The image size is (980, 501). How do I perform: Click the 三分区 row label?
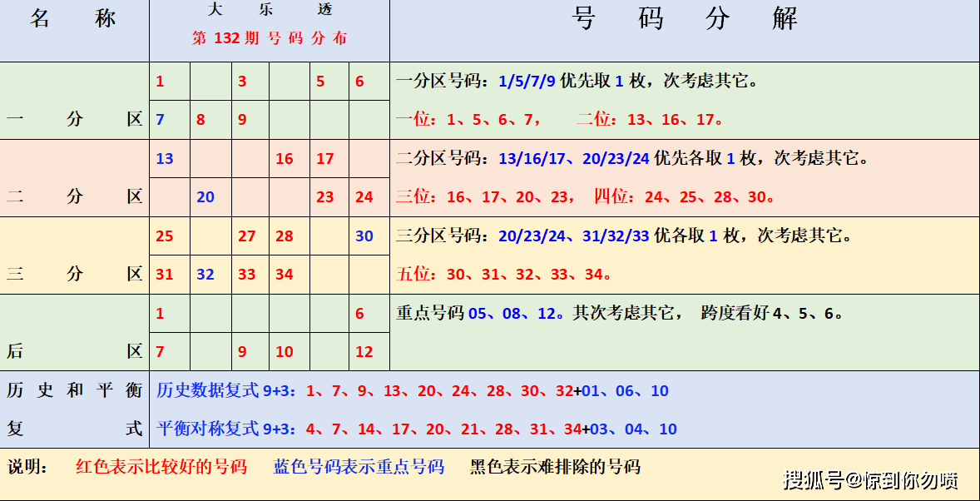click(74, 274)
